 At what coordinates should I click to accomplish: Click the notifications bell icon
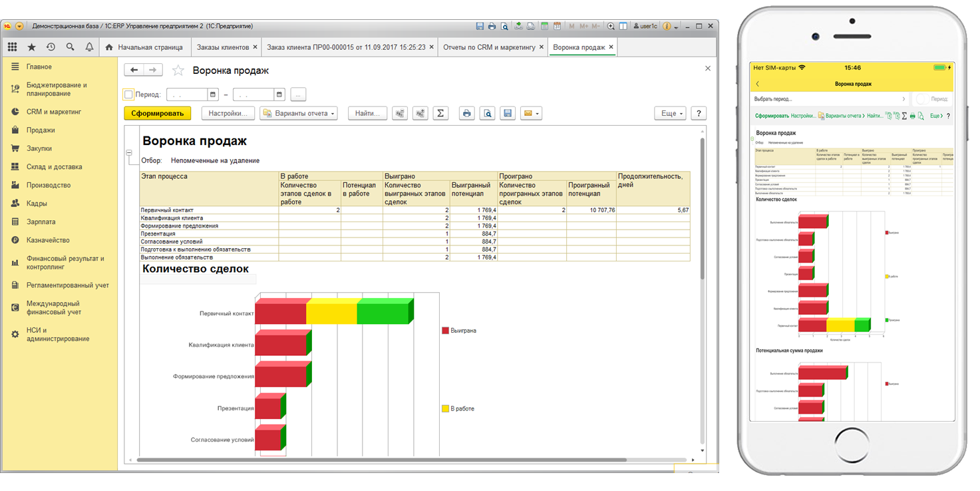[89, 47]
